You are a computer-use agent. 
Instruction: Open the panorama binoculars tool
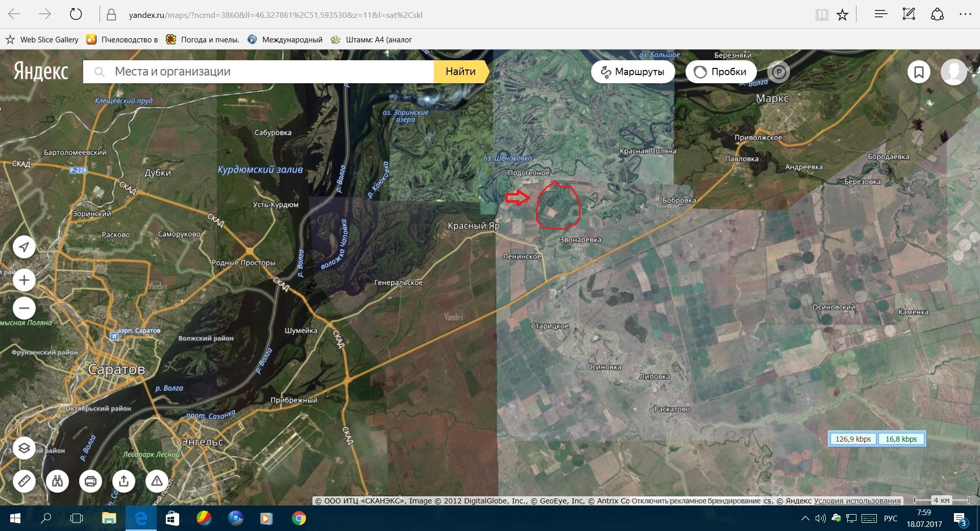click(x=57, y=481)
